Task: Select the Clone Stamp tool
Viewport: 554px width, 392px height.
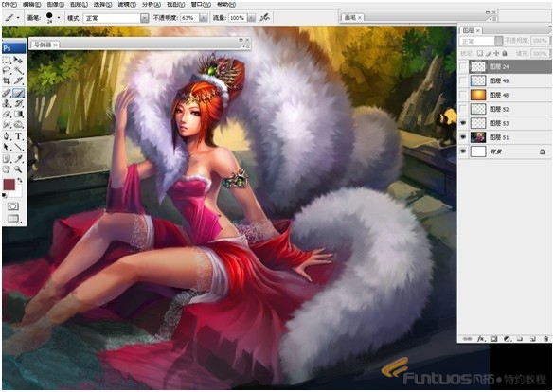Action: (x=7, y=103)
